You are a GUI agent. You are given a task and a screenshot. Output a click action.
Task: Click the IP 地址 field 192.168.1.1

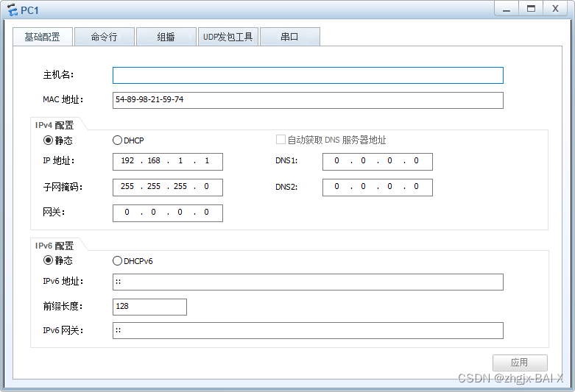[168, 162]
